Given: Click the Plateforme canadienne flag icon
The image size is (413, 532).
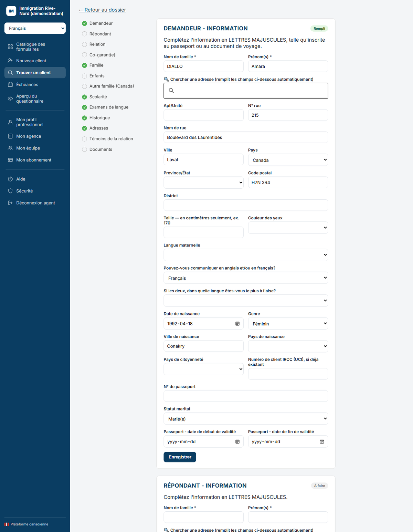Looking at the screenshot, I should 7,524.
